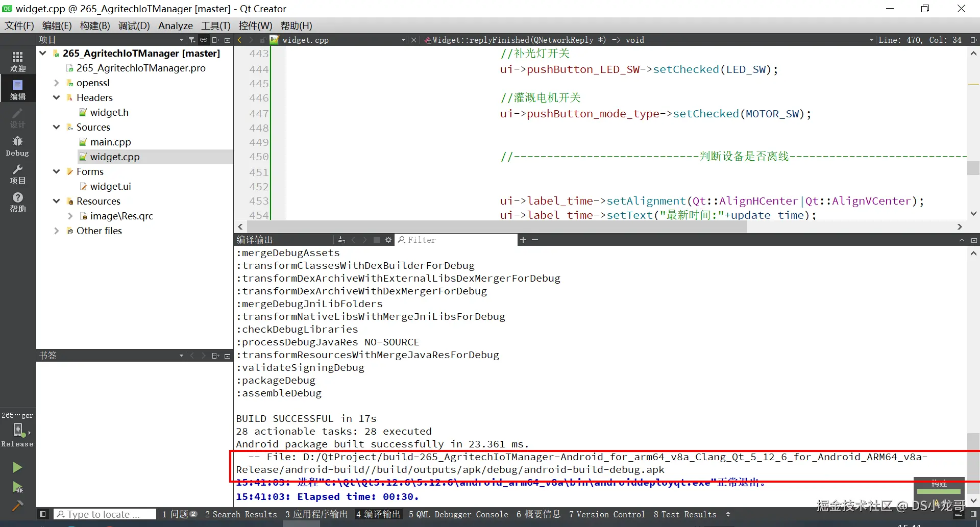The image size is (980, 527).
Task: Filter the project tree with funnel icon
Action: pyautogui.click(x=191, y=40)
